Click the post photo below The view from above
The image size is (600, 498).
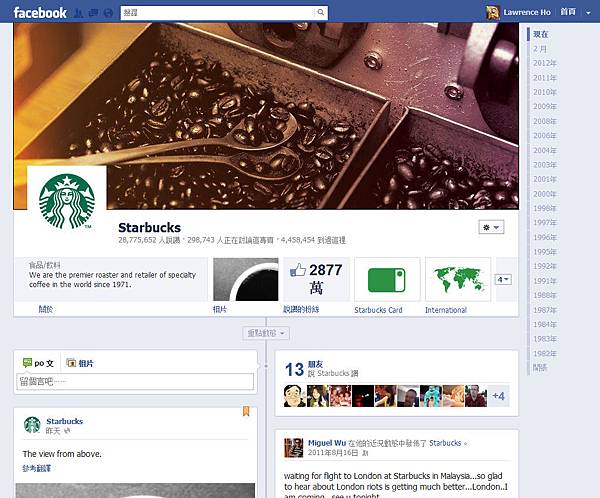tap(135, 490)
